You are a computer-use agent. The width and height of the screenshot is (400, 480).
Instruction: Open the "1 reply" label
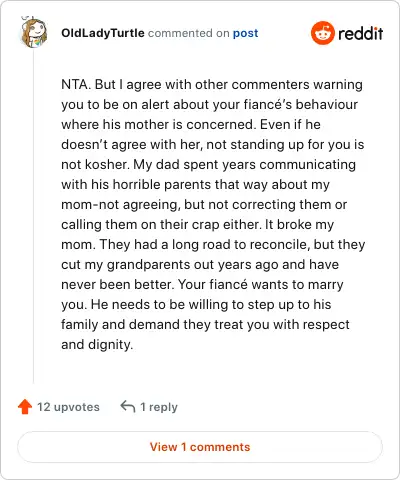click(x=159, y=407)
